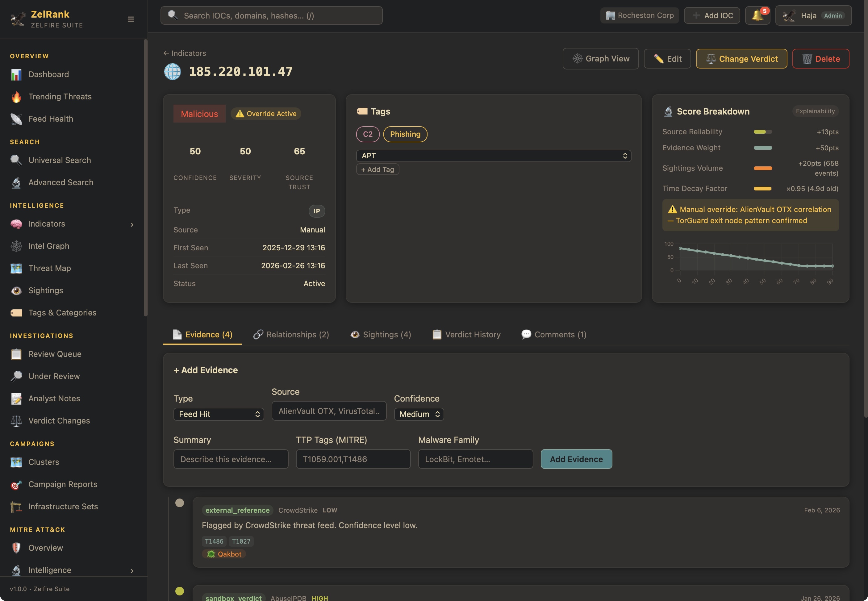Viewport: 868px width, 601px height.
Task: Click the Add Evidence button
Action: tap(576, 459)
